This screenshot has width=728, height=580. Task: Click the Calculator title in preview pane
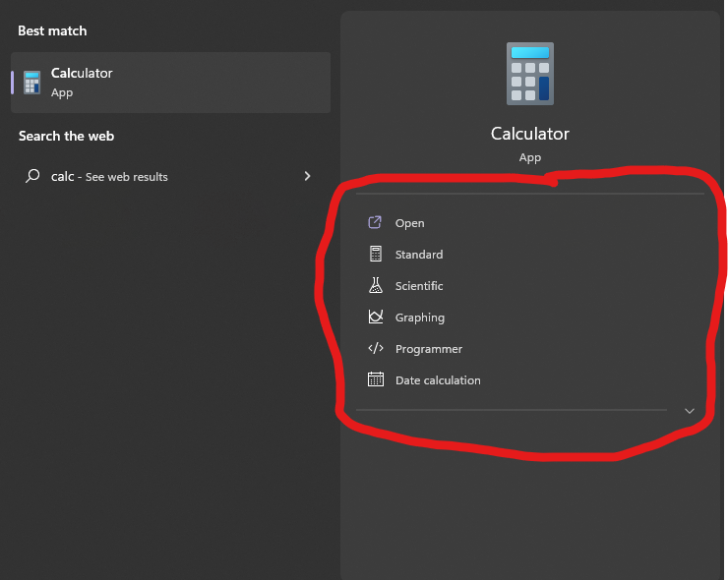pyautogui.click(x=529, y=134)
